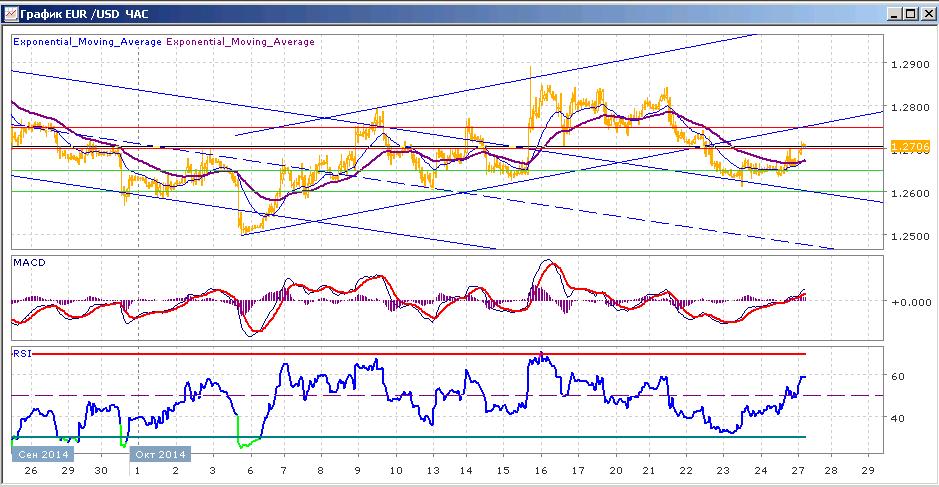
Task: Click the RSI axis value 60
Action: point(897,377)
